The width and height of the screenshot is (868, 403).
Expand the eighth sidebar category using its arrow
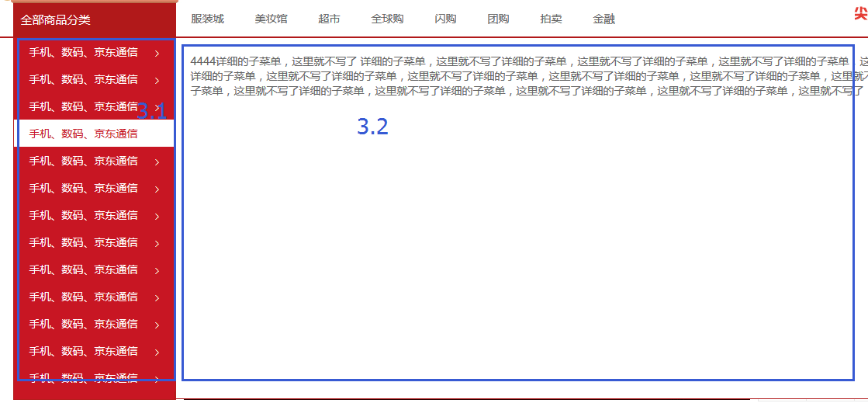tap(157, 243)
